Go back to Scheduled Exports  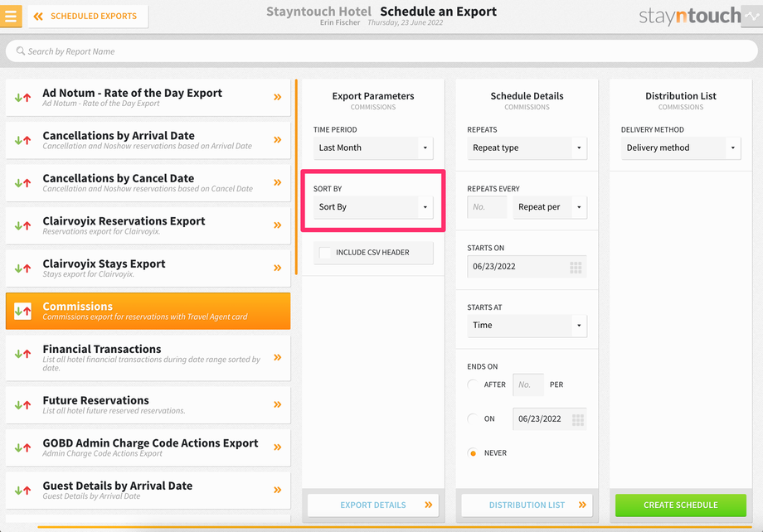tap(88, 16)
